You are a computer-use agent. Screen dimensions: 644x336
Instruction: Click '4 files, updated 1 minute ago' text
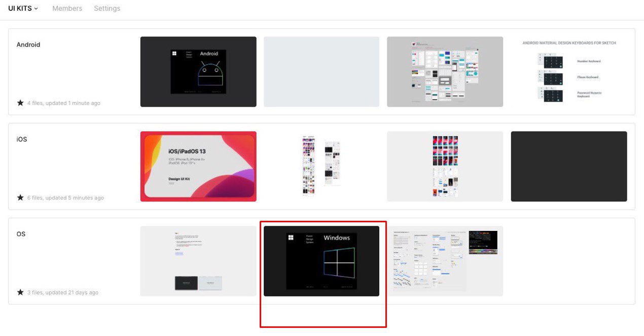click(63, 103)
